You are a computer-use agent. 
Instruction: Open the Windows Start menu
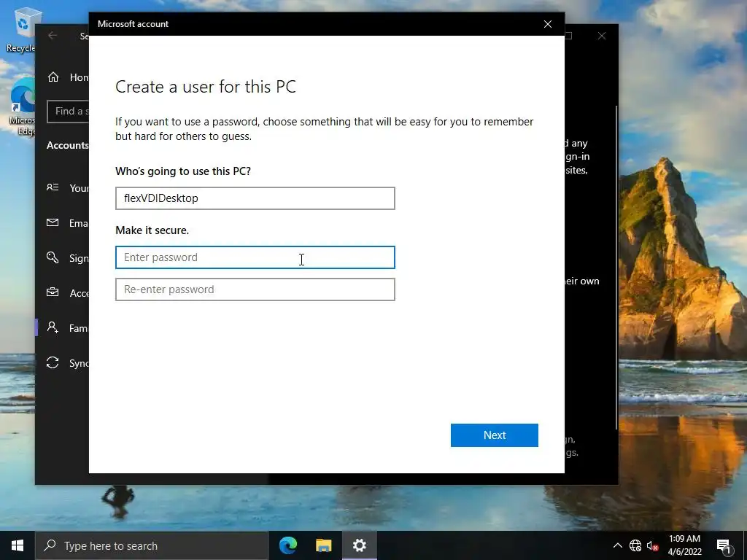[x=18, y=545]
